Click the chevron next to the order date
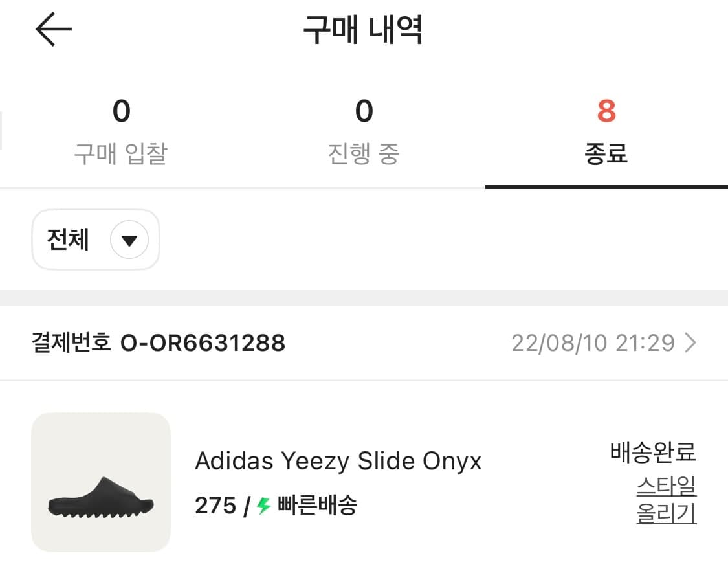728x582 pixels. tap(691, 343)
